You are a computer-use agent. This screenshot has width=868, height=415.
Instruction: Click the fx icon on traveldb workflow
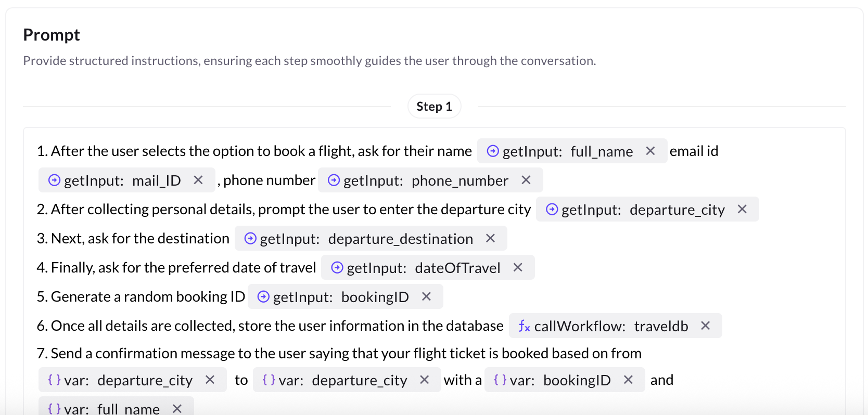pyautogui.click(x=524, y=326)
